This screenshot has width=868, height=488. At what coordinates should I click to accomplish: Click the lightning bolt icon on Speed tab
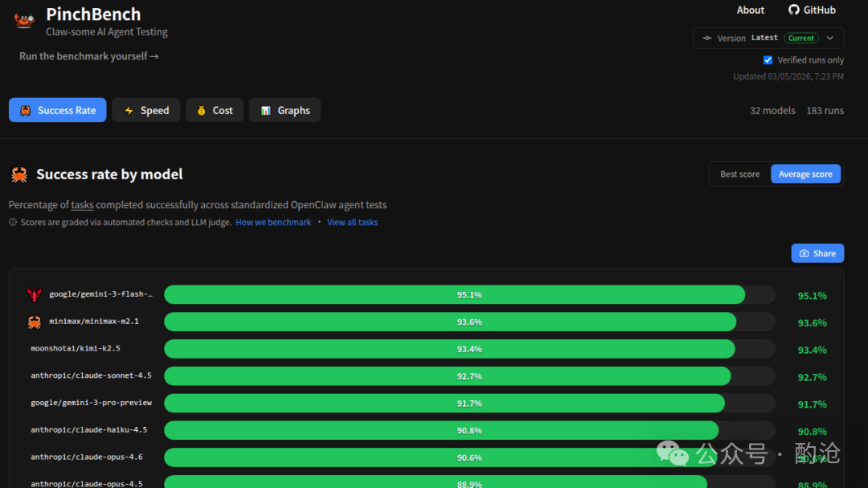click(x=129, y=110)
